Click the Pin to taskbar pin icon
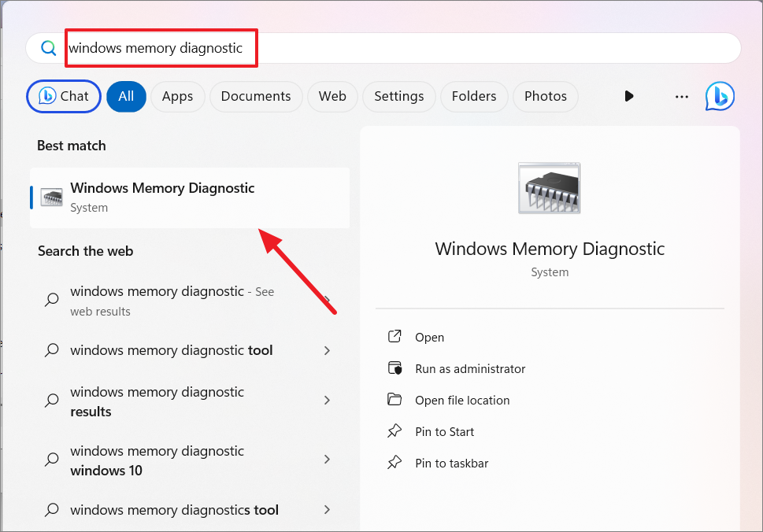 coord(394,463)
